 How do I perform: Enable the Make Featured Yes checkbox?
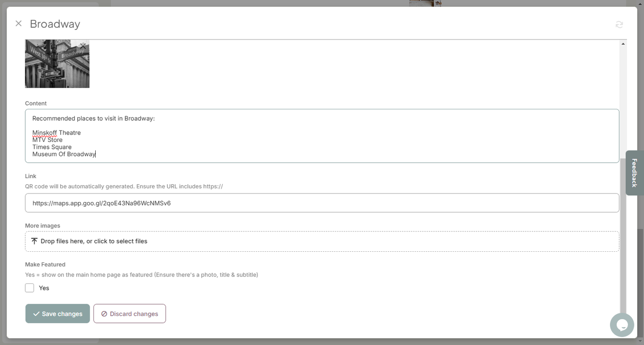(29, 288)
